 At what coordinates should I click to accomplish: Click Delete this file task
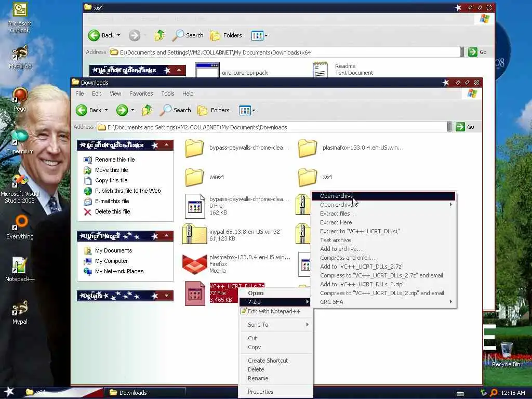click(x=107, y=212)
